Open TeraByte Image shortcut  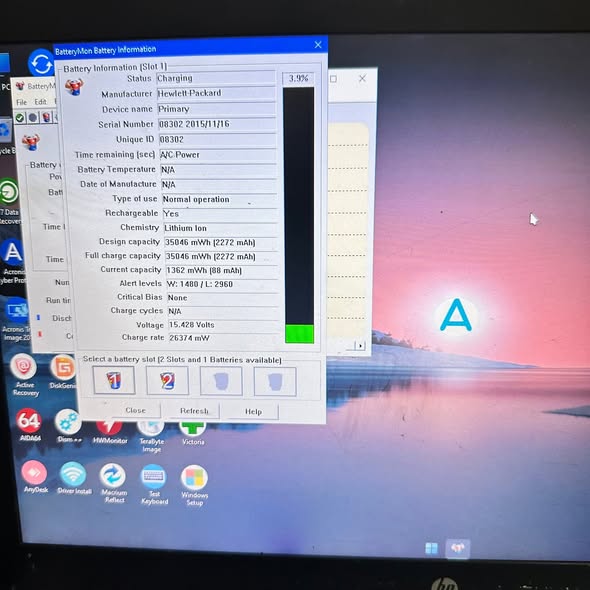(151, 437)
